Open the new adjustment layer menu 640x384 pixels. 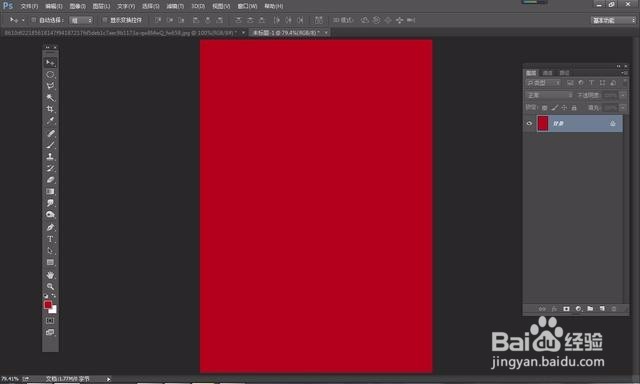(x=578, y=309)
